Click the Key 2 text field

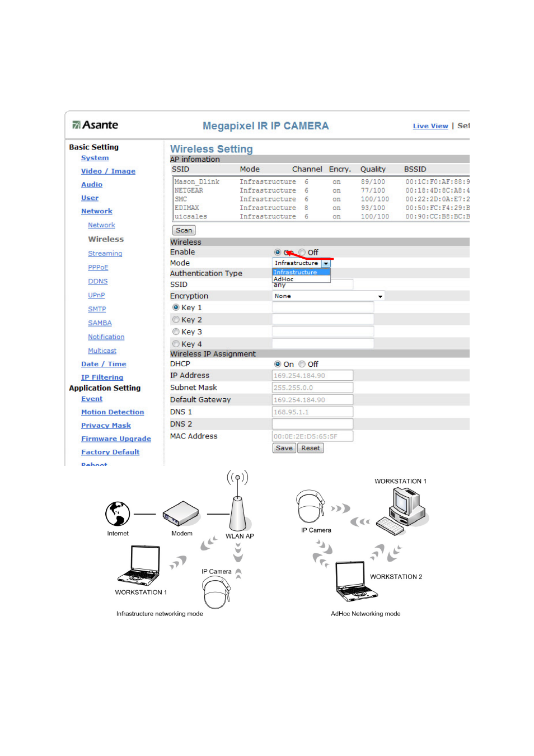coord(323,319)
